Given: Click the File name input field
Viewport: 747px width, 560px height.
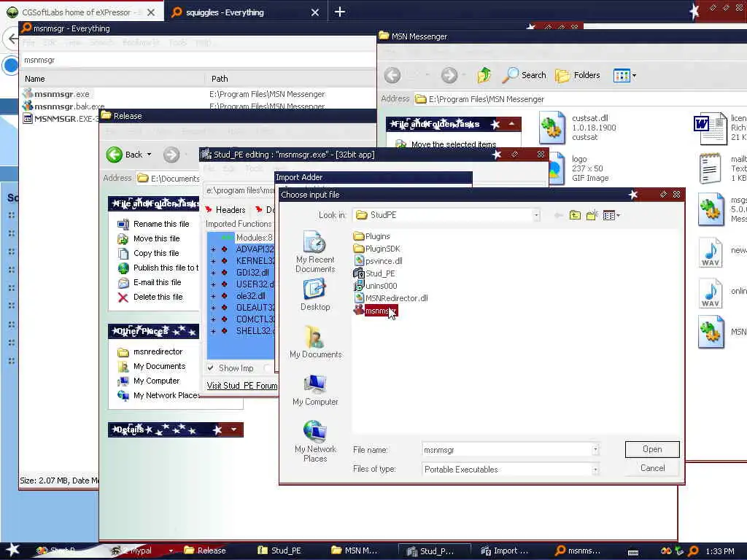Looking at the screenshot, I should [506, 449].
